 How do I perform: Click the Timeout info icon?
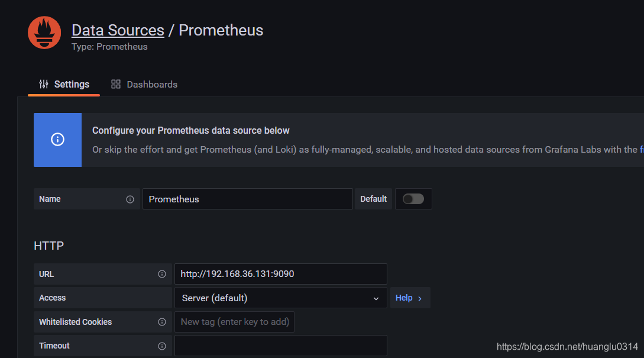161,346
